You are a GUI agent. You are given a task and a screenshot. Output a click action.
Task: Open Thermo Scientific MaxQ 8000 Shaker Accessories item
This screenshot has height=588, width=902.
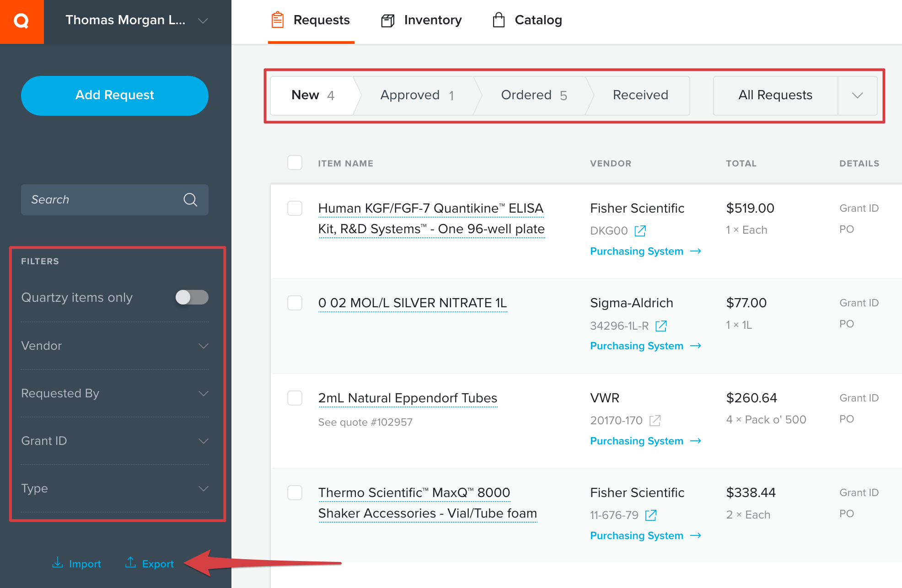pyautogui.click(x=428, y=503)
